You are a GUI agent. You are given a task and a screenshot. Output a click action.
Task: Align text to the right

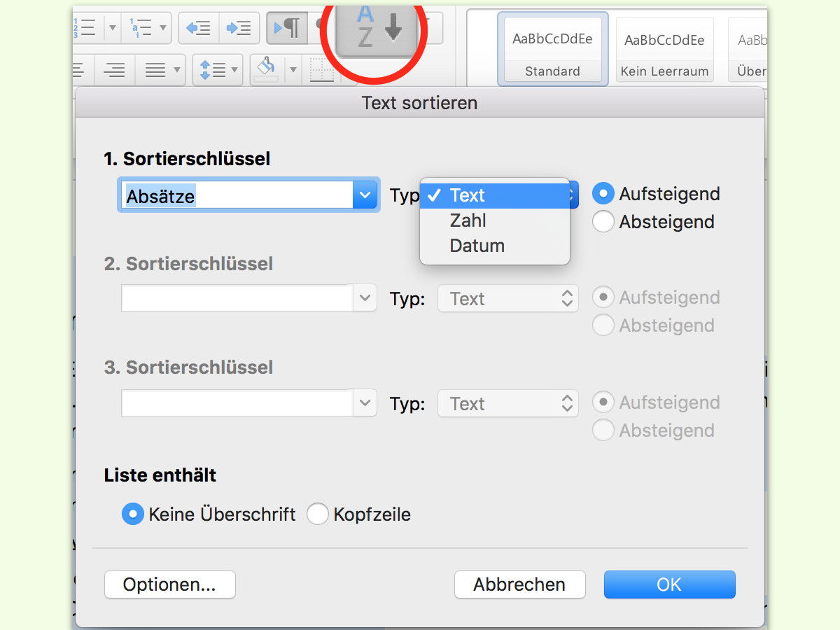click(x=114, y=70)
